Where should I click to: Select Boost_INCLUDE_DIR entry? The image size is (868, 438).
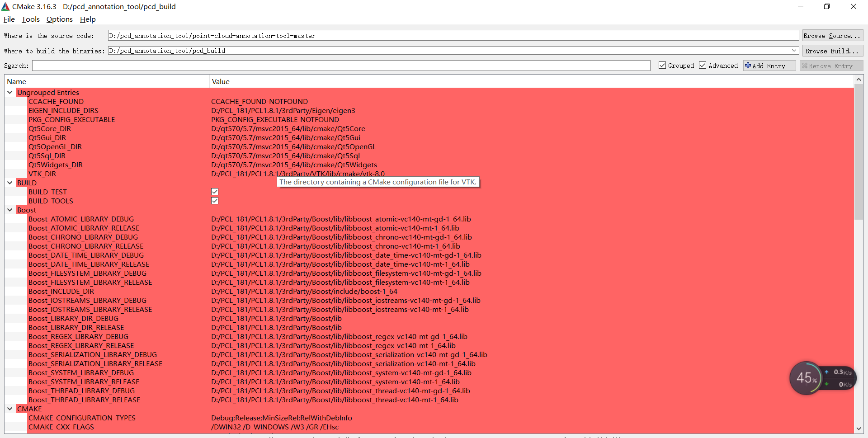pos(61,291)
